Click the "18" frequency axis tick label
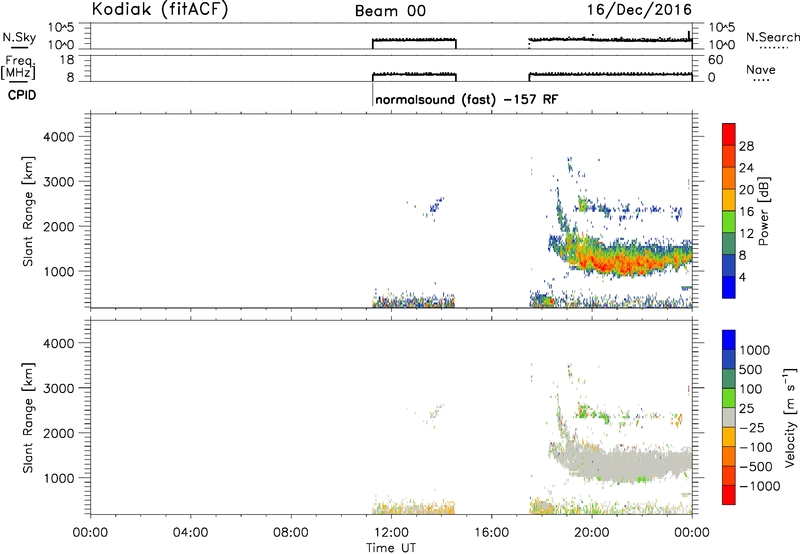 (67, 60)
